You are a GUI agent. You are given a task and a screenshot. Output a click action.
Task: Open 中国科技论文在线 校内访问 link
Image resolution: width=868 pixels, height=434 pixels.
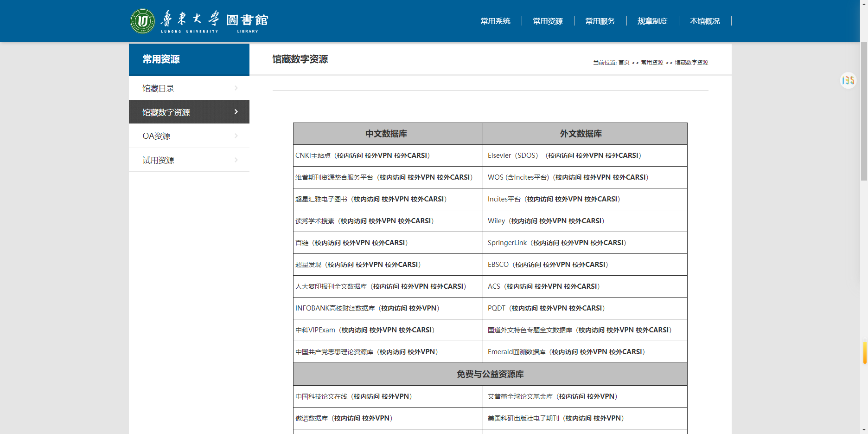367,396
